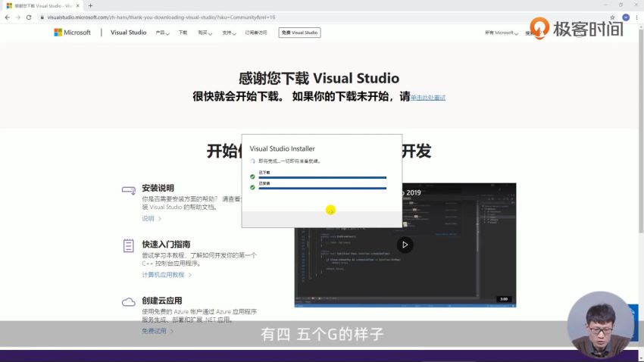The height and width of the screenshot is (362, 644).
Task: Select the Visual Studio download browser tab
Action: coord(41,6)
